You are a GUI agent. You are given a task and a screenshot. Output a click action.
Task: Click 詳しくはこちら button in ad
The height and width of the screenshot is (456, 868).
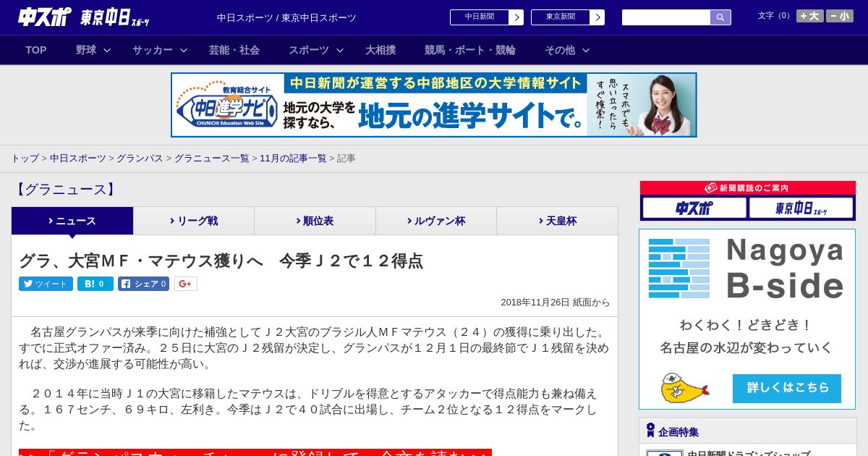click(787, 388)
